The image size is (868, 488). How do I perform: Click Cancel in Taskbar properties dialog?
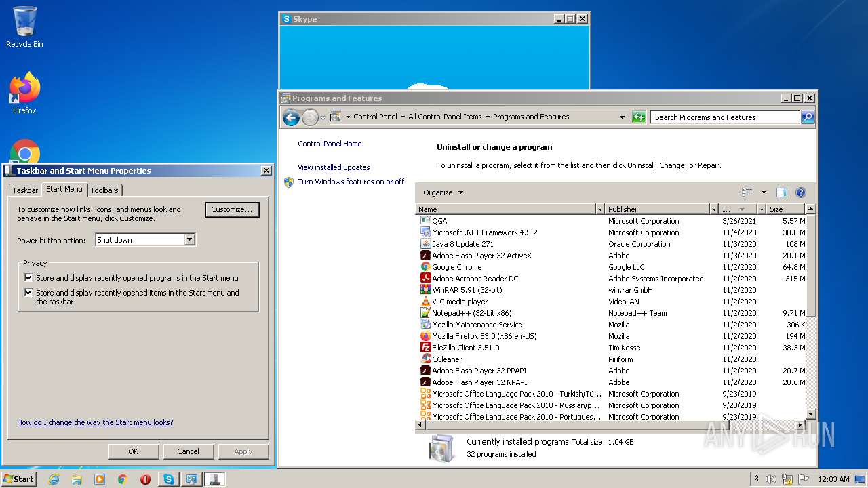[188, 451]
